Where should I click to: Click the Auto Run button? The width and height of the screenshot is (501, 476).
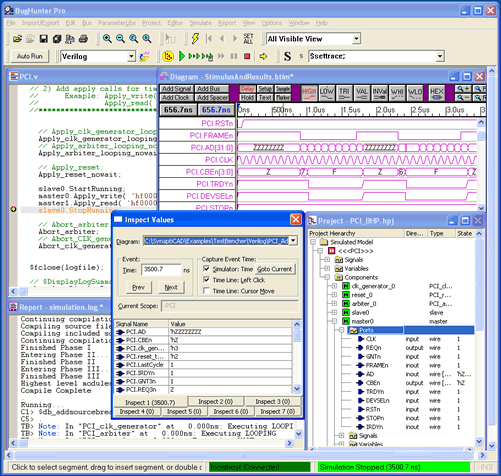click(30, 56)
